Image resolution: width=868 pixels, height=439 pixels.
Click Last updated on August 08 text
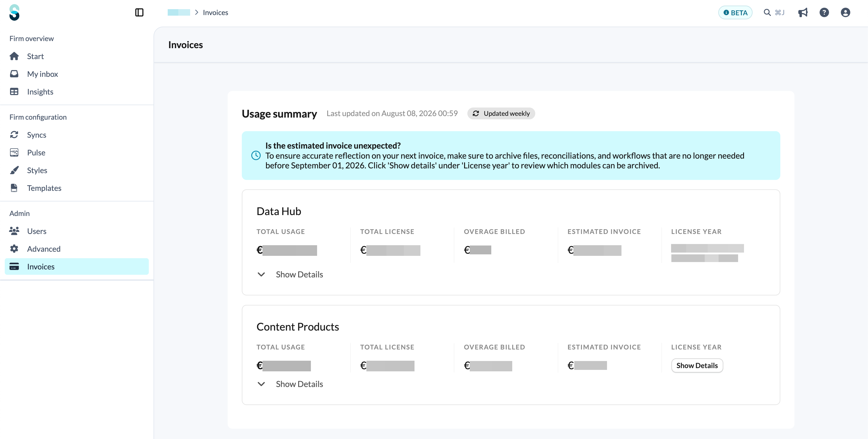392,114
